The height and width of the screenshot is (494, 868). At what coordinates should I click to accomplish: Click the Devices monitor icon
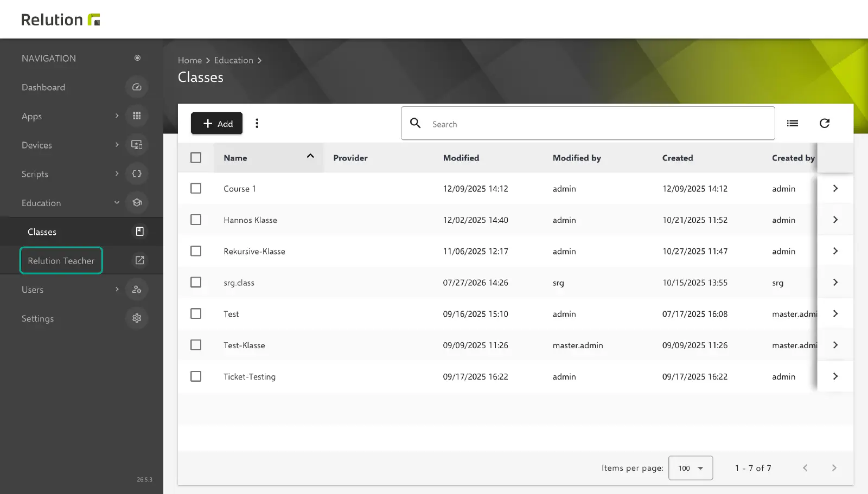tap(137, 145)
